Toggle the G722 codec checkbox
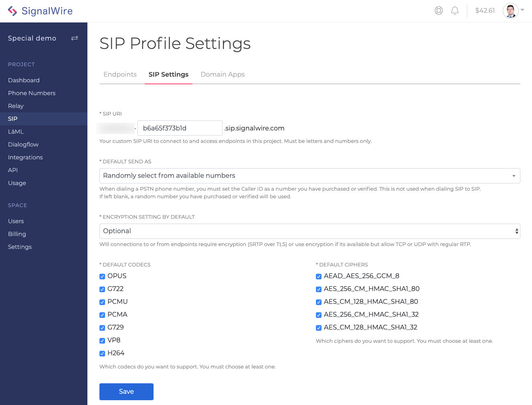The width and height of the screenshot is (532, 405). click(102, 289)
